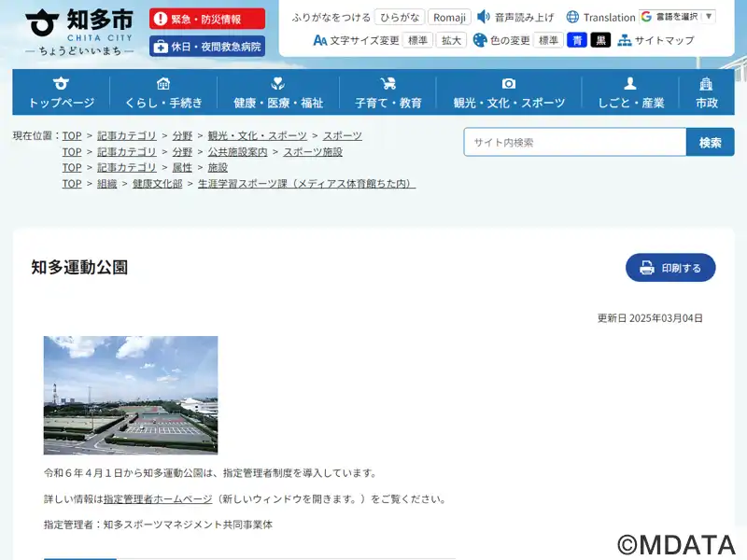Open the 子育て・教育 menu
747x560 pixels.
click(x=388, y=92)
